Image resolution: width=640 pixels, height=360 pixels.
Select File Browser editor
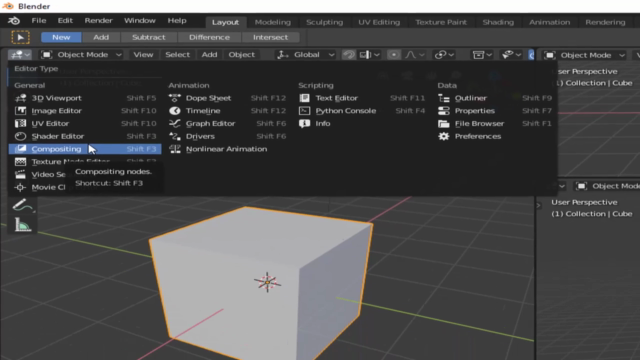point(494,123)
